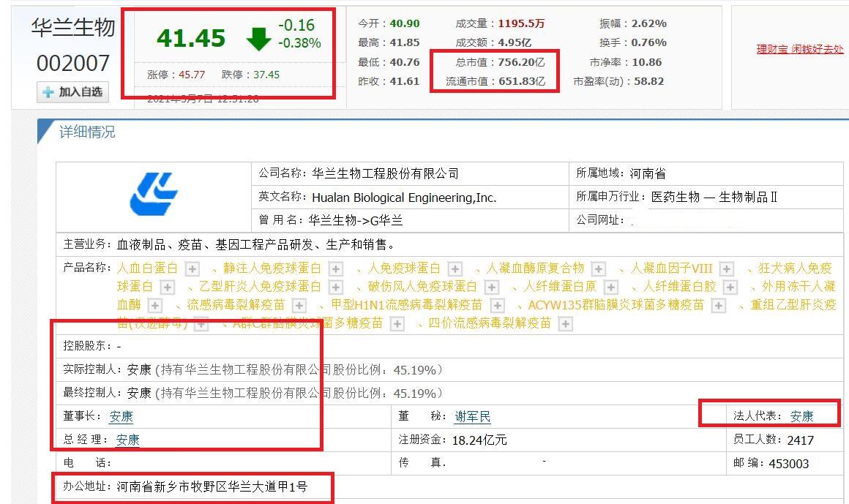Click the 今开 value 40.90

(405, 23)
